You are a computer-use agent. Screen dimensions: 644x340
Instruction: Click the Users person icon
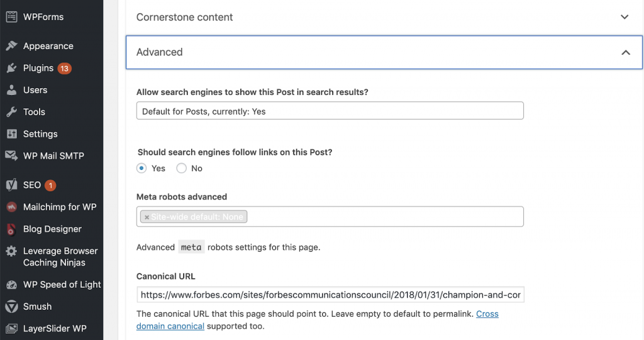[x=11, y=89]
